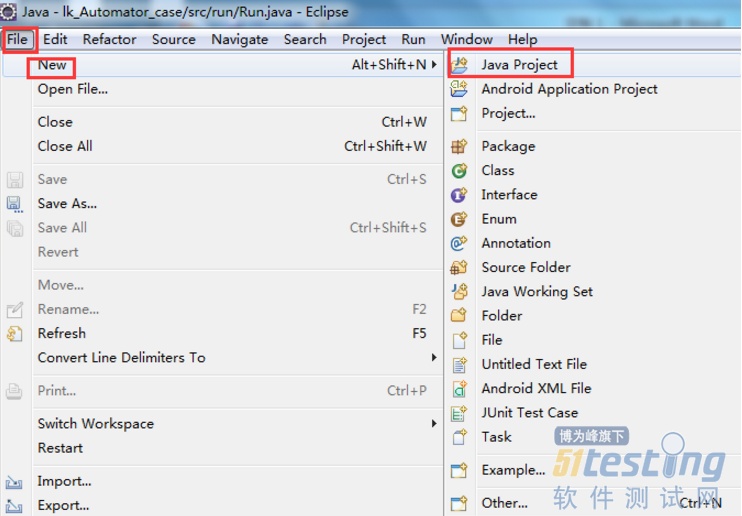Click the Java Working Set icon
The image size is (742, 516).
pos(459,292)
